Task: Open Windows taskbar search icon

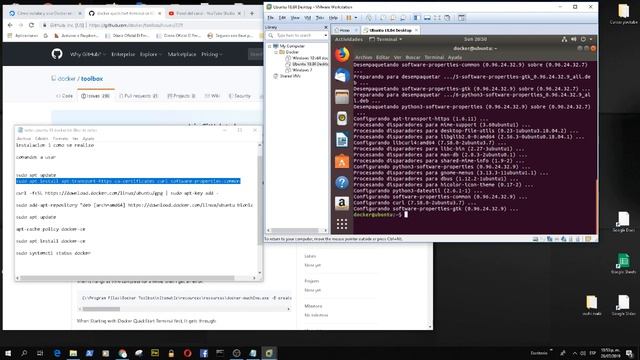Action: coord(24,353)
